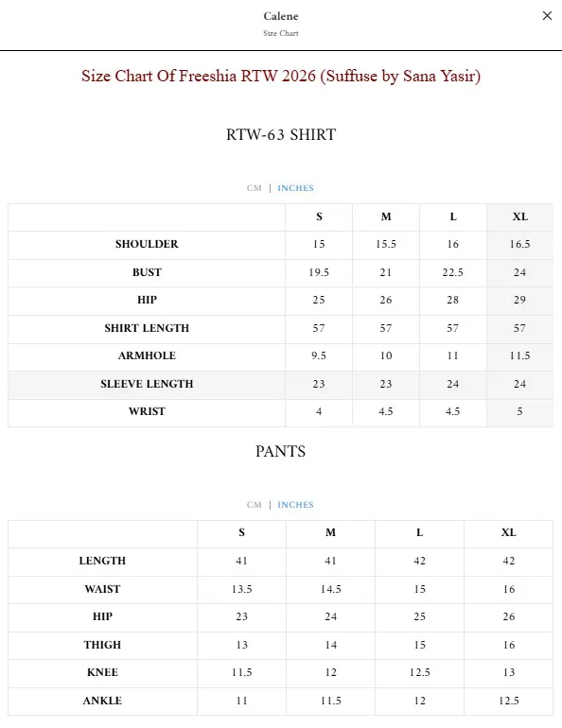This screenshot has width=562, height=728.
Task: Click the WRIST row label
Action: [x=147, y=411]
